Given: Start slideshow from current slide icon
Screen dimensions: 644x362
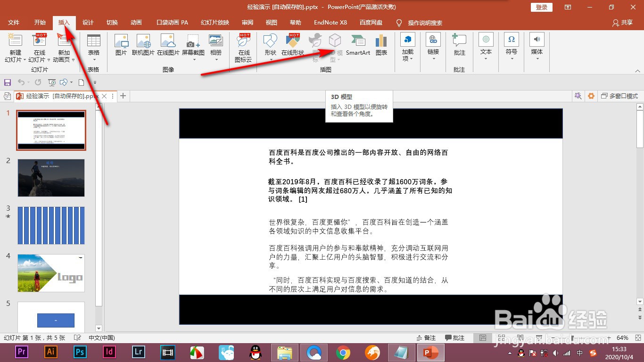Looking at the screenshot, I should coord(539,337).
